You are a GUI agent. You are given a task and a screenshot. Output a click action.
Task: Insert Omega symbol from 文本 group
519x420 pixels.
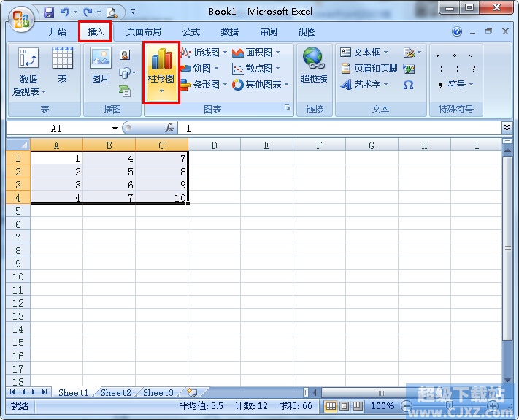(409, 85)
